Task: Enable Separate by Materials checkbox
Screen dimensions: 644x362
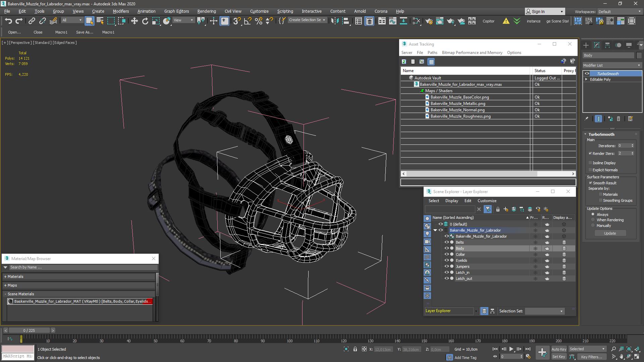Action: tap(600, 194)
